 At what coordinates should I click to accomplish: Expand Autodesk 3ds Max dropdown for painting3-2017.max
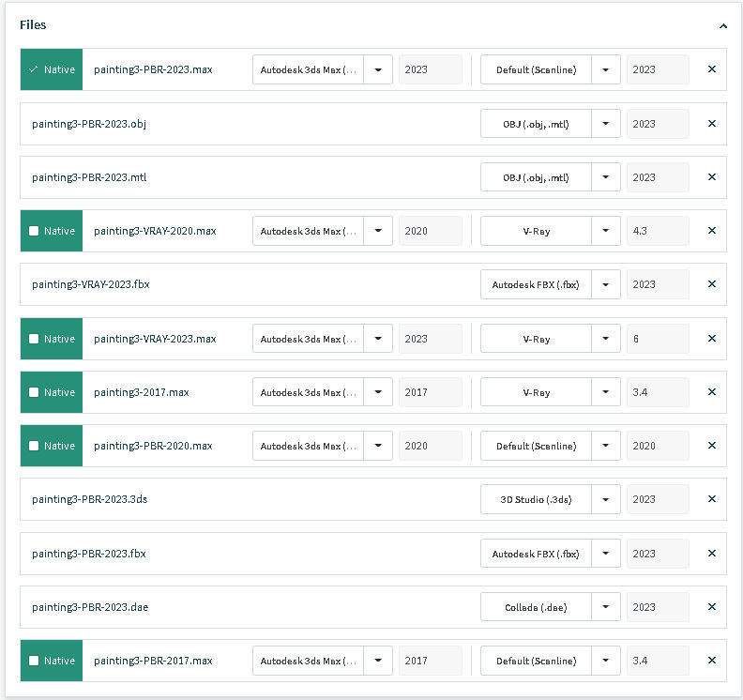[378, 392]
